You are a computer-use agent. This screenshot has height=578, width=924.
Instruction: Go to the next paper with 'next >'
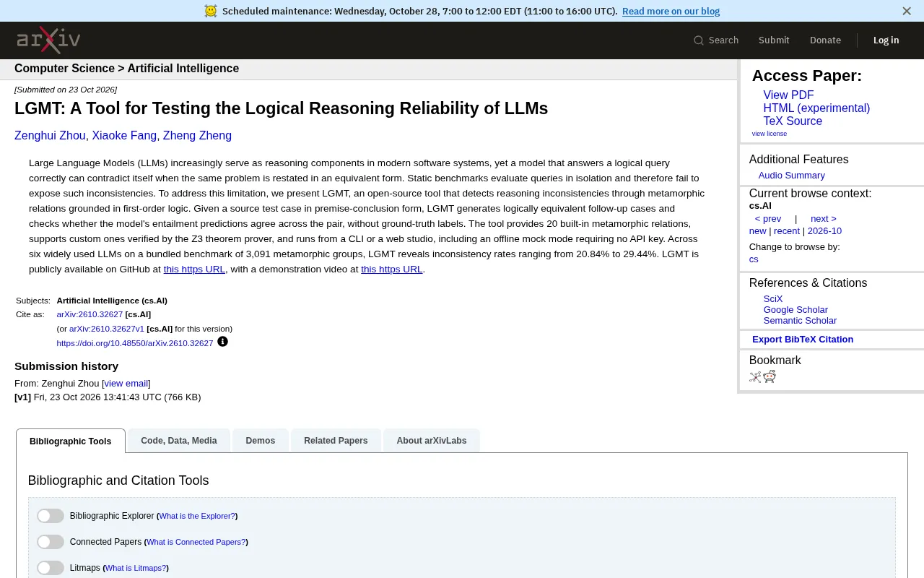[823, 219]
